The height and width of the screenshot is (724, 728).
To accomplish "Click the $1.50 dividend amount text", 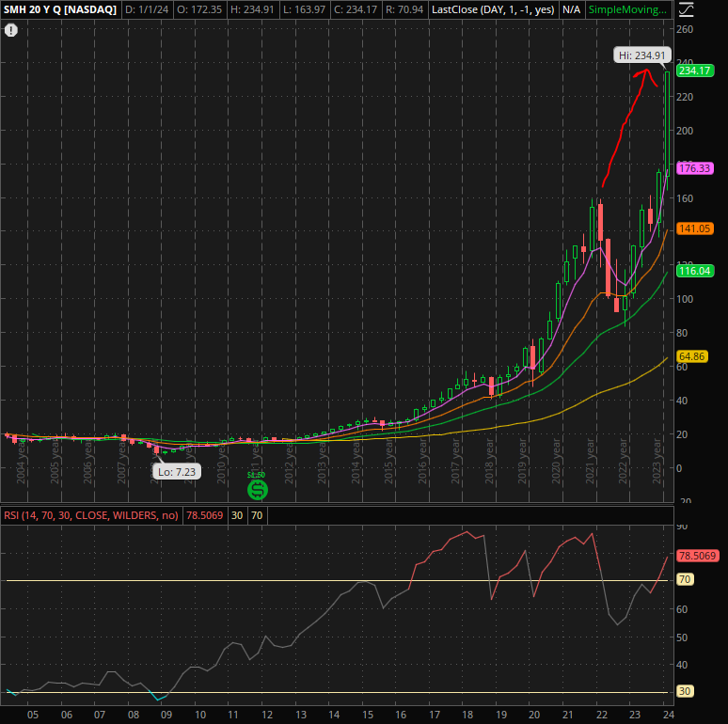I will (256, 475).
